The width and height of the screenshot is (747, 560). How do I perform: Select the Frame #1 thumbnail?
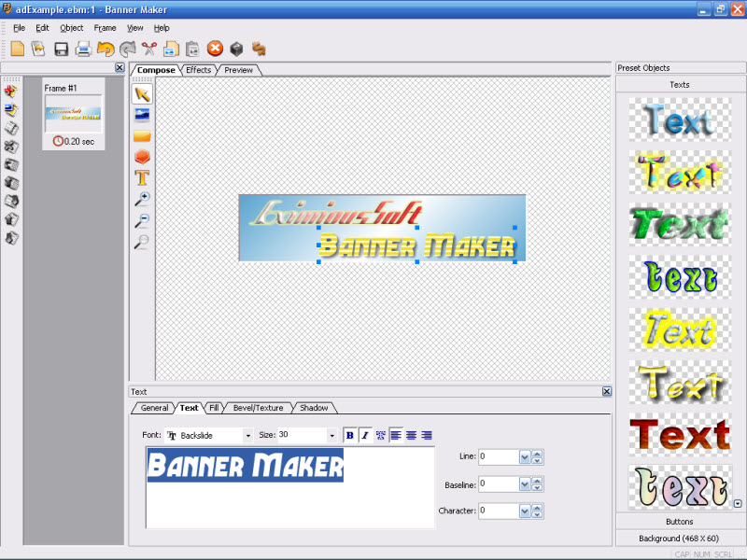coord(74,114)
